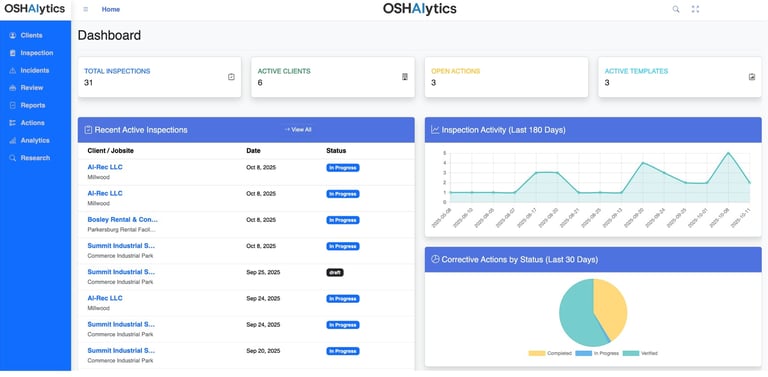The height and width of the screenshot is (377, 768).
Task: Click In Progress badge for Bosley Rental
Action: click(x=343, y=220)
